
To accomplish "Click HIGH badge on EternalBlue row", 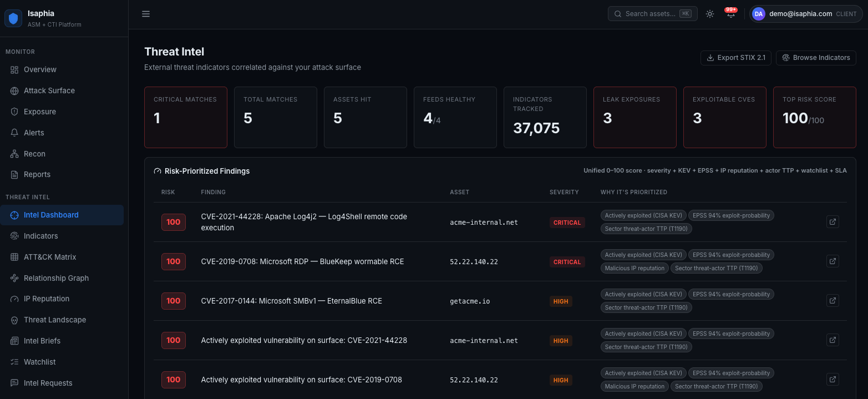I will (x=561, y=301).
